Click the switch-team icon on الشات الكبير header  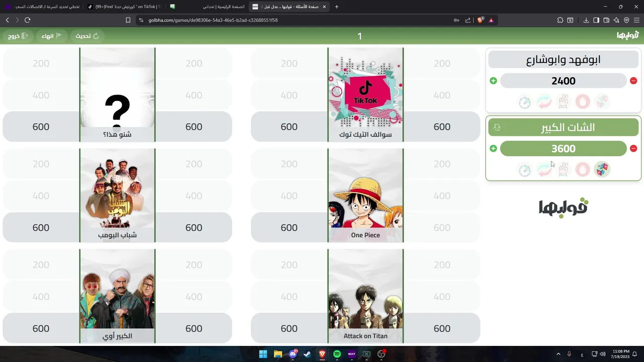coord(497,128)
